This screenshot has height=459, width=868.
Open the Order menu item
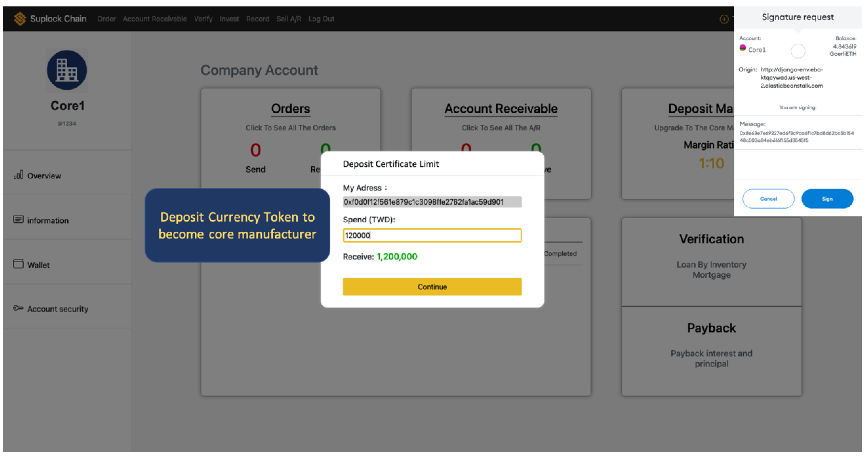[x=106, y=19]
